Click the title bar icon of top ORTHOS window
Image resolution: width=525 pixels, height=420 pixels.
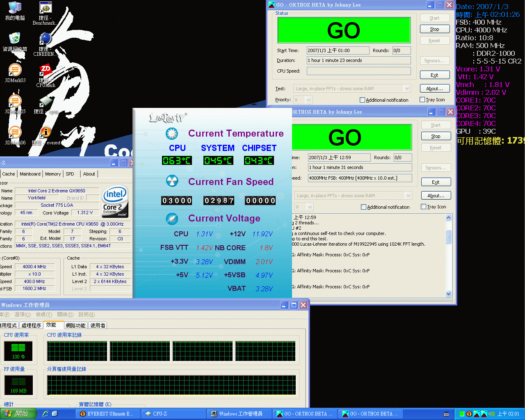pyautogui.click(x=271, y=5)
